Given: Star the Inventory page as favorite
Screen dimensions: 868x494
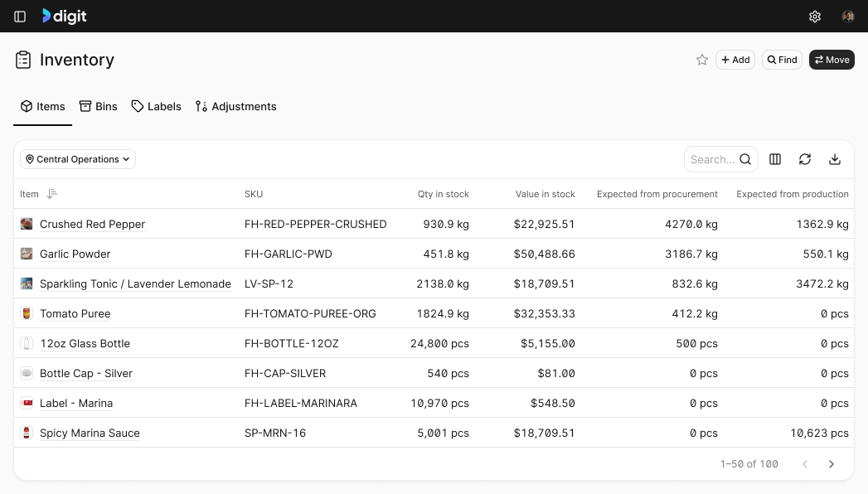Looking at the screenshot, I should coord(702,60).
